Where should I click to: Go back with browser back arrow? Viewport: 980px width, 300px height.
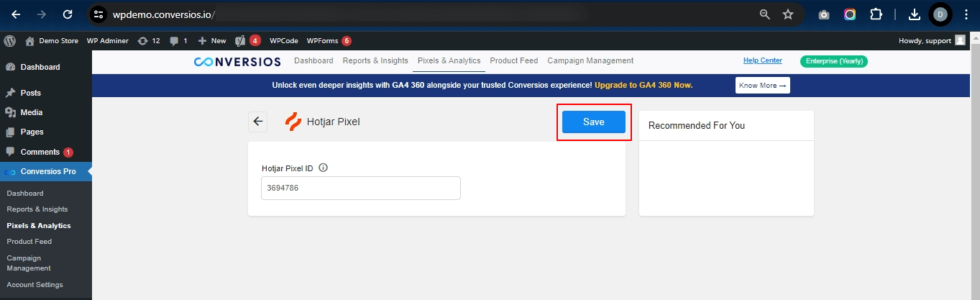coord(16,14)
